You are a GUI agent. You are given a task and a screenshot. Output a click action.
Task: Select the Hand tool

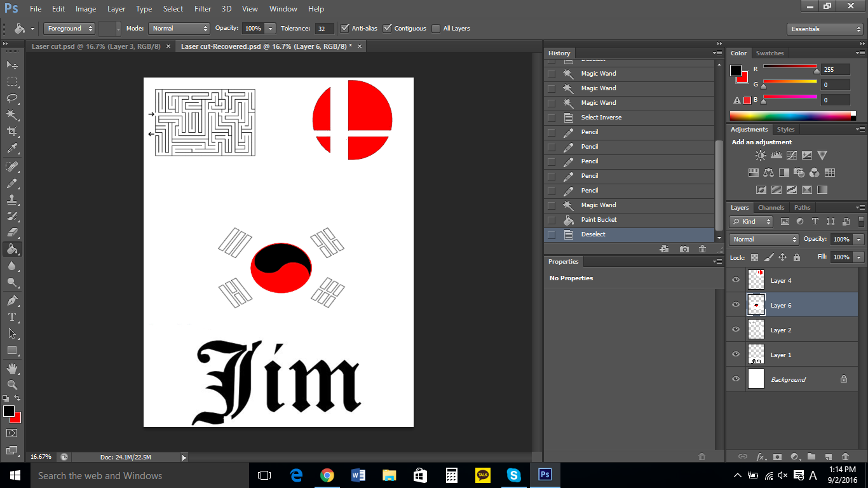click(12, 368)
